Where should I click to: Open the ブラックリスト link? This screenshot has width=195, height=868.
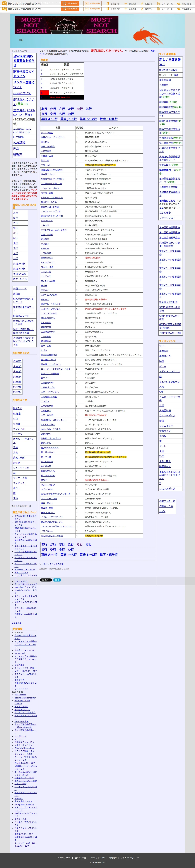pyautogui.click(x=167, y=218)
